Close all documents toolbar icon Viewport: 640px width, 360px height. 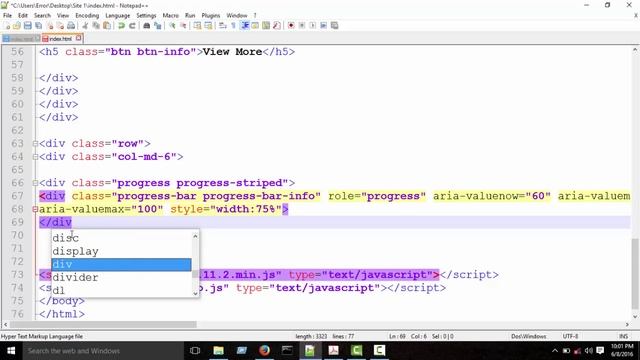point(60,26)
